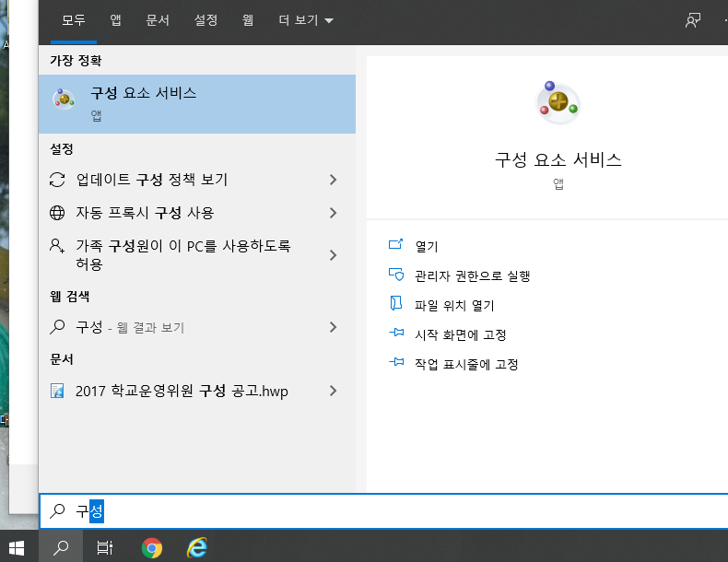Click the hwp file icon for 2017 학교운영위원
Image resolution: width=728 pixels, height=562 pixels.
click(x=57, y=391)
